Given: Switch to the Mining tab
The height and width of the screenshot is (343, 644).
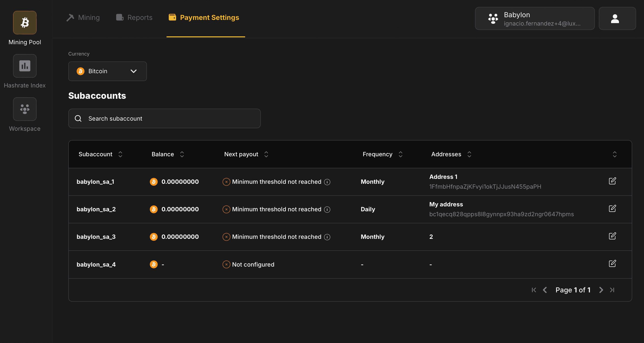Looking at the screenshot, I should point(83,17).
